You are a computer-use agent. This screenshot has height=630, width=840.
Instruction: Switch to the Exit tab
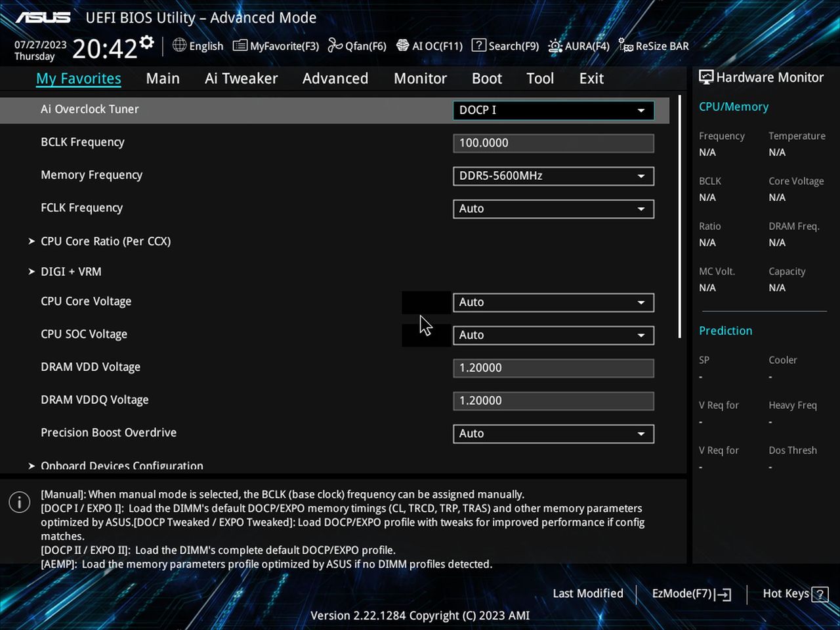591,79
